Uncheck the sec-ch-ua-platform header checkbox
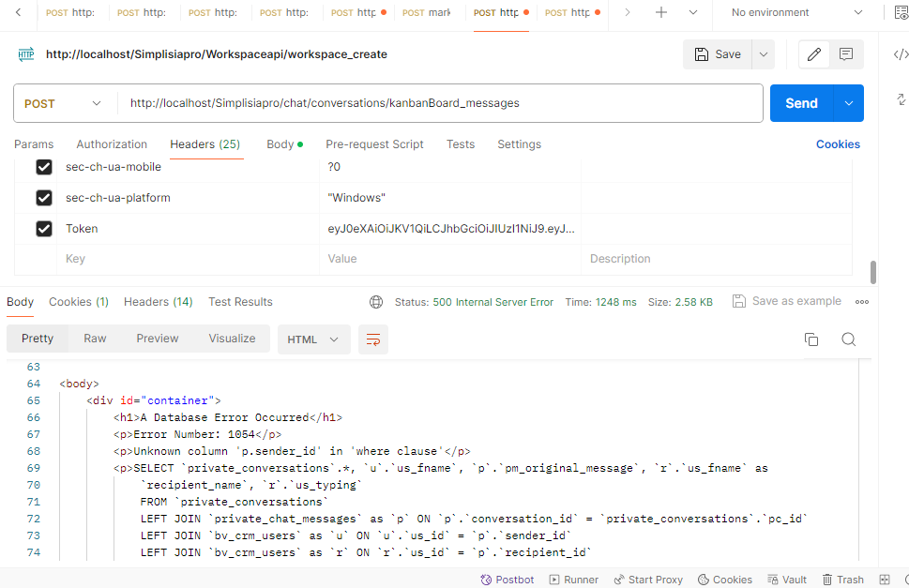This screenshot has width=909, height=588. (x=43, y=198)
